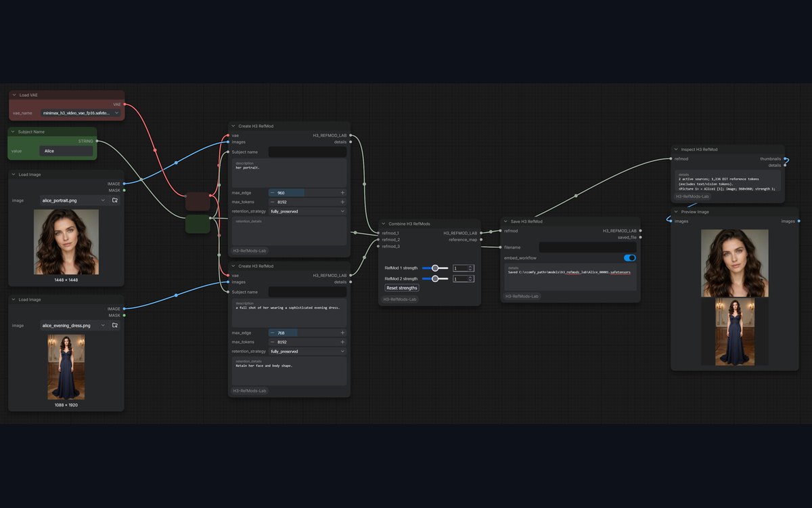Click the '1448 × 1448' image size label
This screenshot has width=812, height=508.
pos(66,280)
